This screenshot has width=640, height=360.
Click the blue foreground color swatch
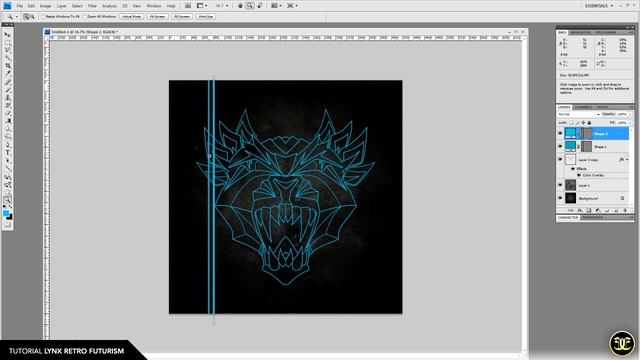(6, 213)
